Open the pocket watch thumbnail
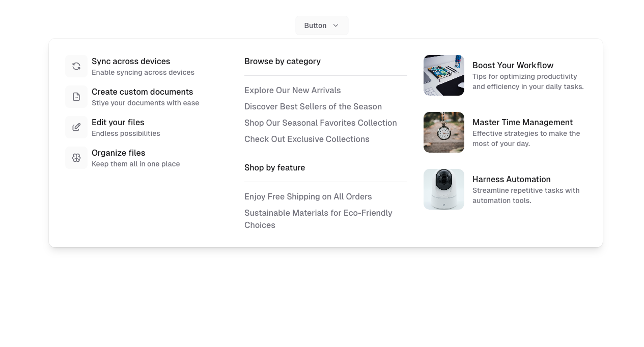Viewport: 644px width, 347px height. coord(444,132)
